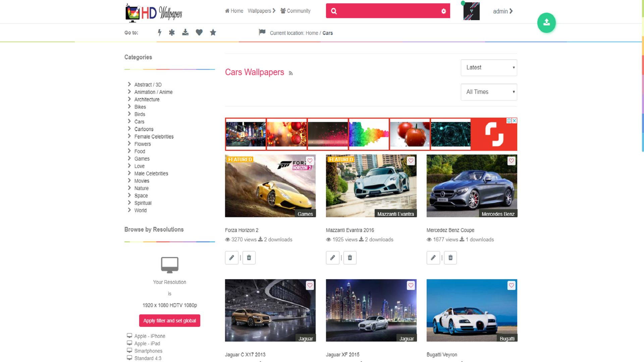The width and height of the screenshot is (644, 362).
Task: Open the rainbow smoke ad thumbnail
Action: (369, 134)
